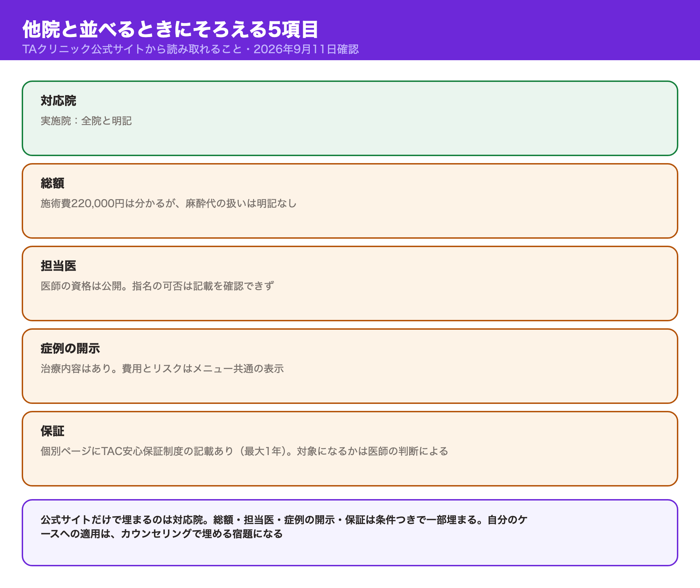
Task: Click the title 他院と並べるときにそろえる5項目
Action: [170, 29]
